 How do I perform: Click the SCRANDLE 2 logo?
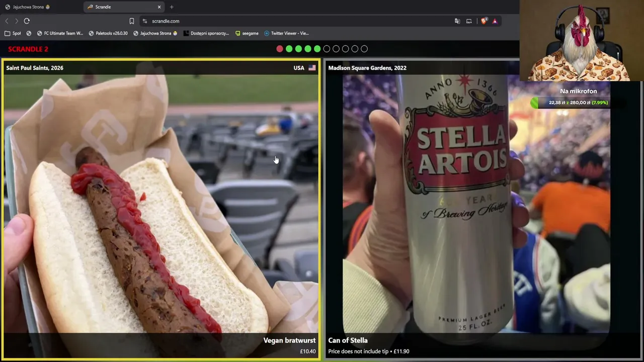[x=28, y=49]
